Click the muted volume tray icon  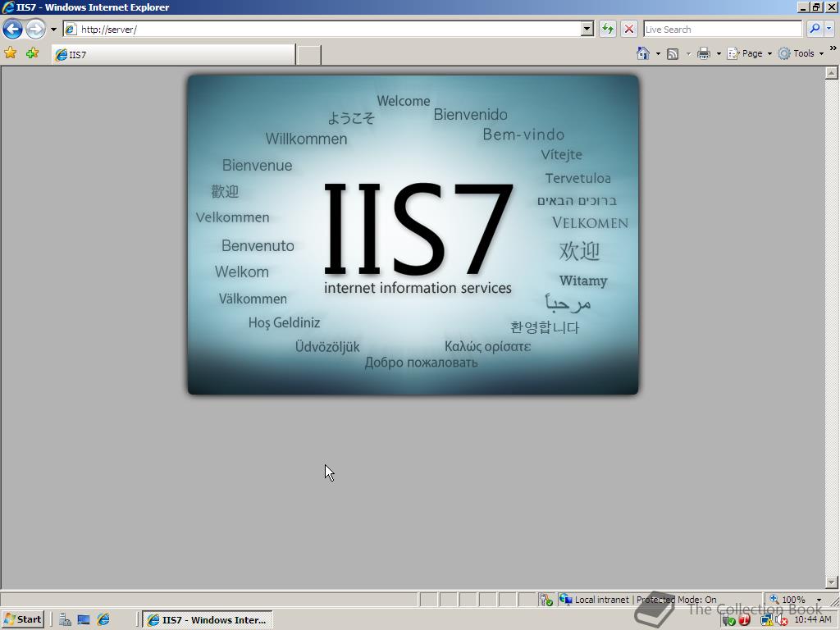782,620
